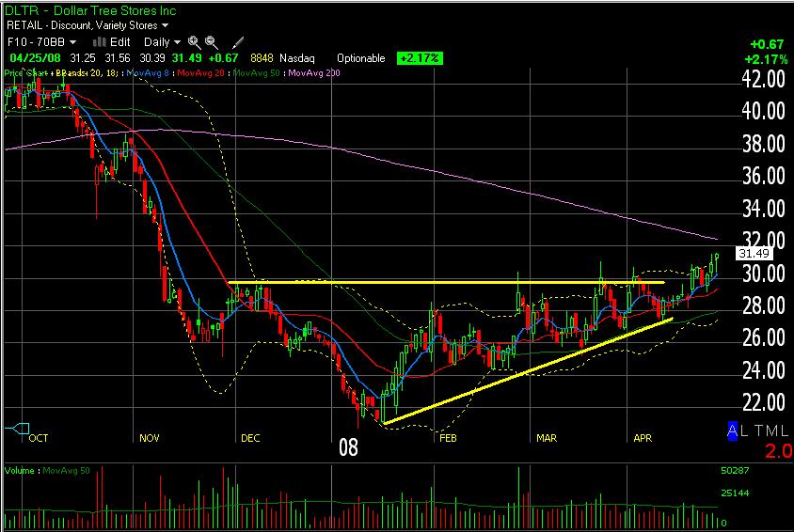Click the date 04/25/08
Viewport: 794px width, 532px height.
tap(35, 58)
